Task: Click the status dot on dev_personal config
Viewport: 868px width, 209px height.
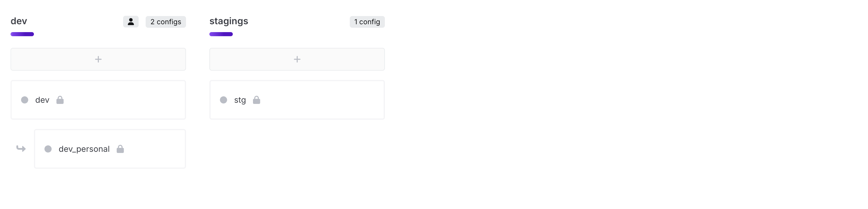Action: point(48,149)
